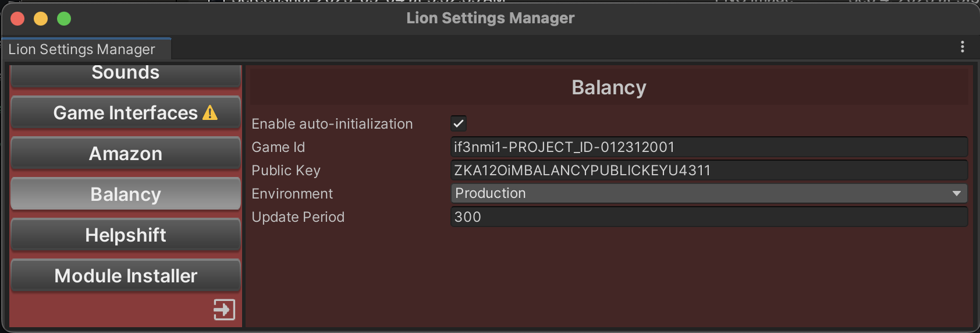Open the Game Interfaces settings section
The image size is (980, 333).
(x=126, y=113)
